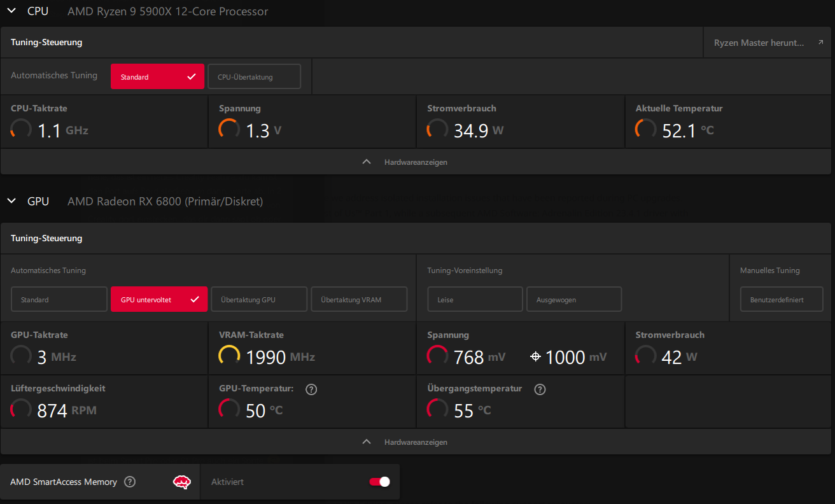Click CPU Spannung gauge icon
This screenshot has width=835, height=504.
(229, 129)
